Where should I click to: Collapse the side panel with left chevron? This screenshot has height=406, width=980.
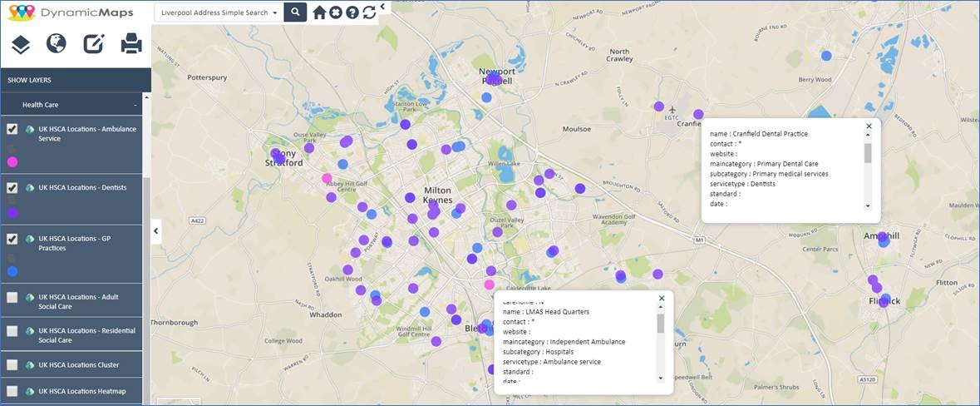tap(156, 231)
